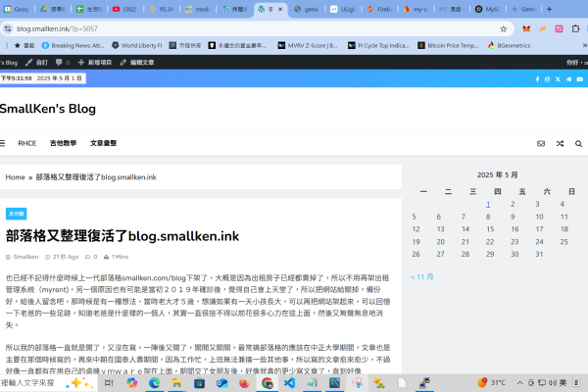The image size is (588, 392).
Task: Open the MetaMask fox extension icon
Action: pyautogui.click(x=525, y=29)
